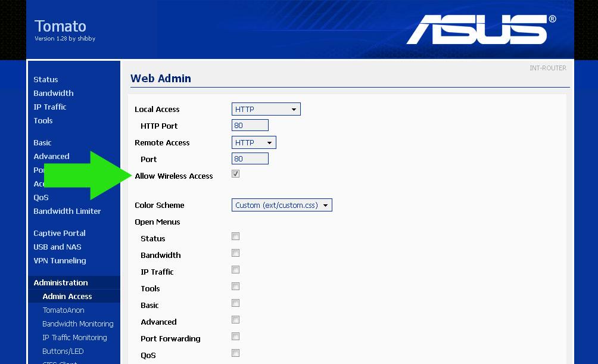The image size is (598, 364).
Task: Open the Advanced sidebar menu
Action: click(51, 157)
